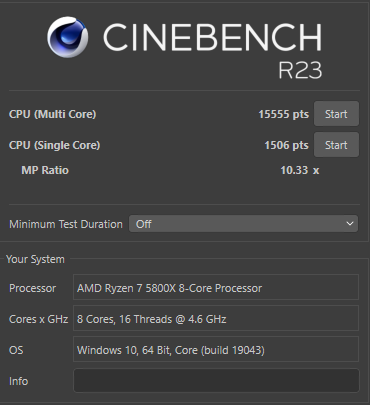Viewport: 370px width, 405px height.
Task: Start the CPU Single Core benchmark
Action: click(x=336, y=145)
